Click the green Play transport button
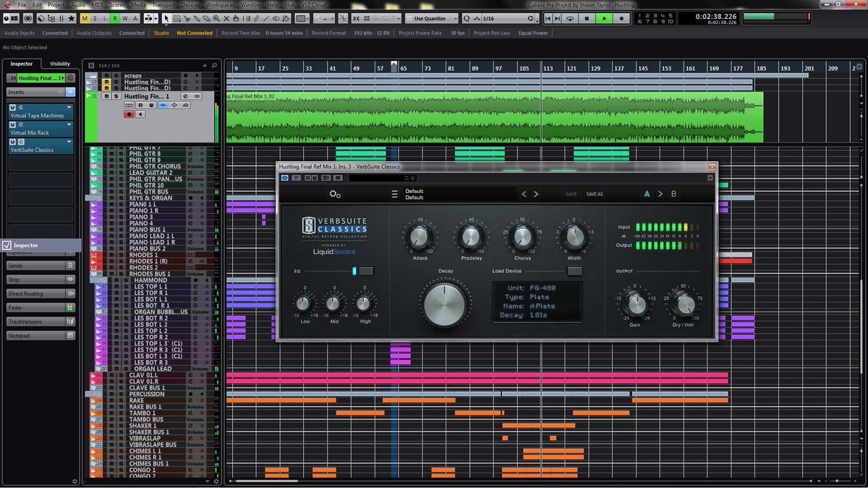The width and height of the screenshot is (868, 488). [604, 18]
